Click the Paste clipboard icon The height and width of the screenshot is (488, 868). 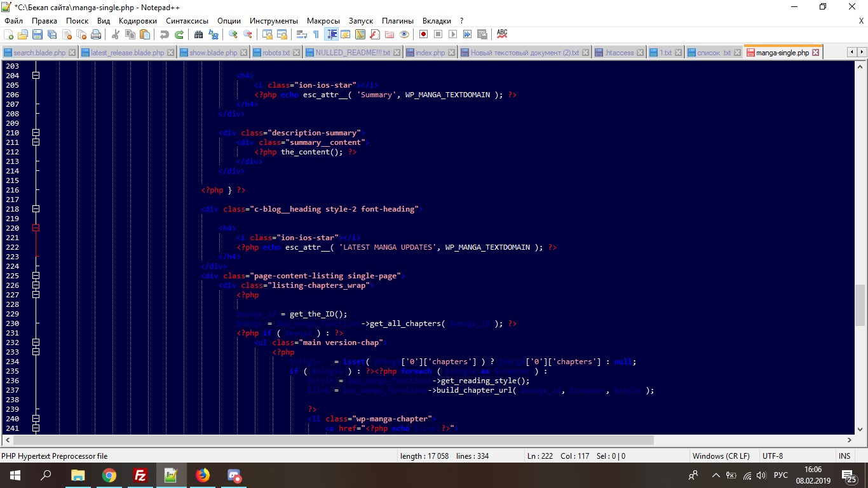tap(145, 34)
